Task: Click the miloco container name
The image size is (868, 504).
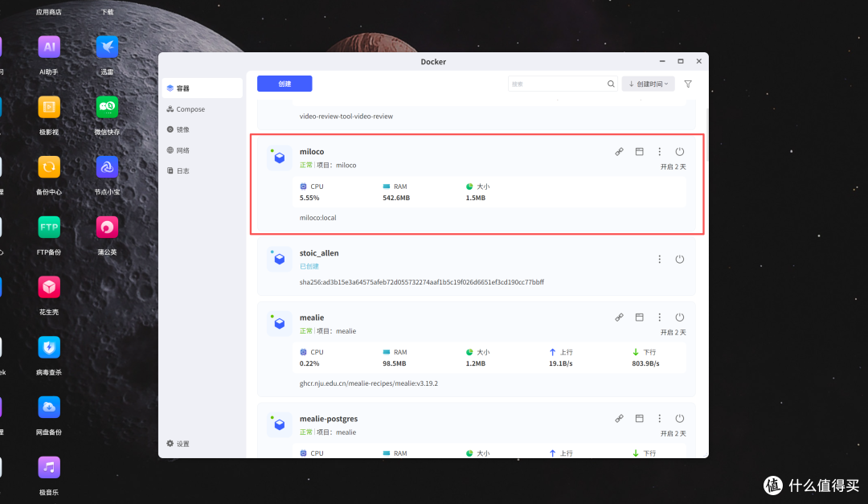Action: [312, 152]
